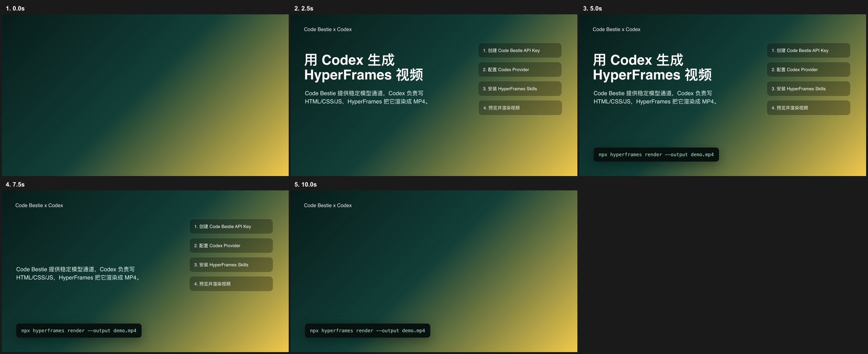Click the Code Bestie description paragraph in 2.5s frame
868x354 pixels.
click(x=368, y=98)
